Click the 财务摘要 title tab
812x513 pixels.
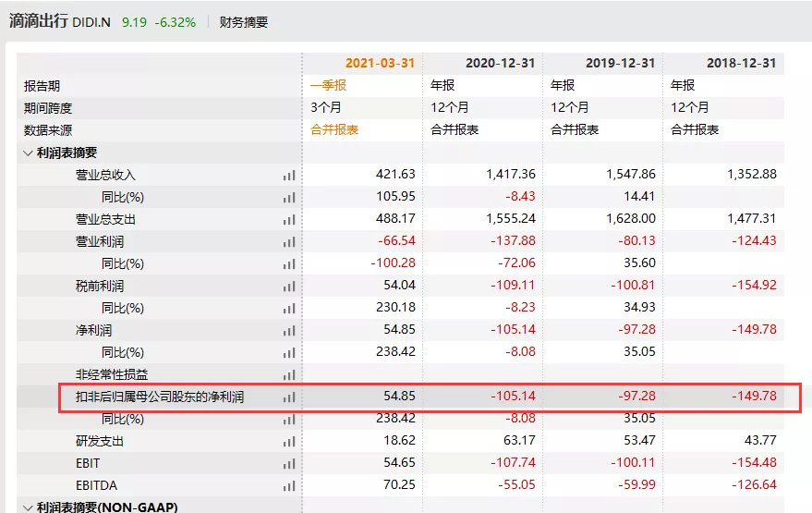click(x=243, y=22)
